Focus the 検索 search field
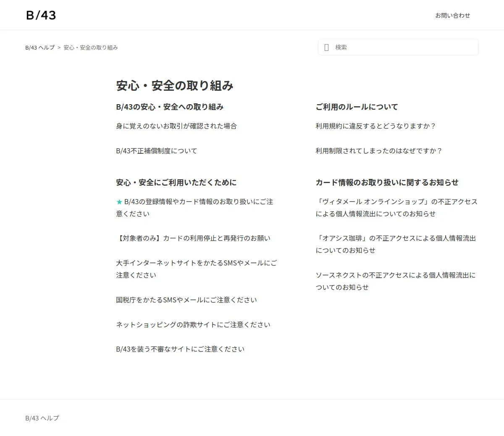Screen dimensions: 504x436 click(398, 47)
